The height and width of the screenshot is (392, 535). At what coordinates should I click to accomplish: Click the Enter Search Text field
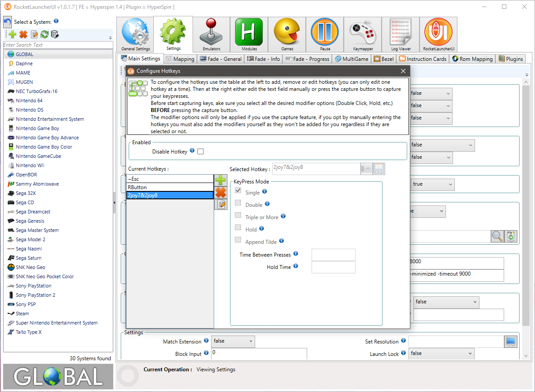(x=58, y=45)
